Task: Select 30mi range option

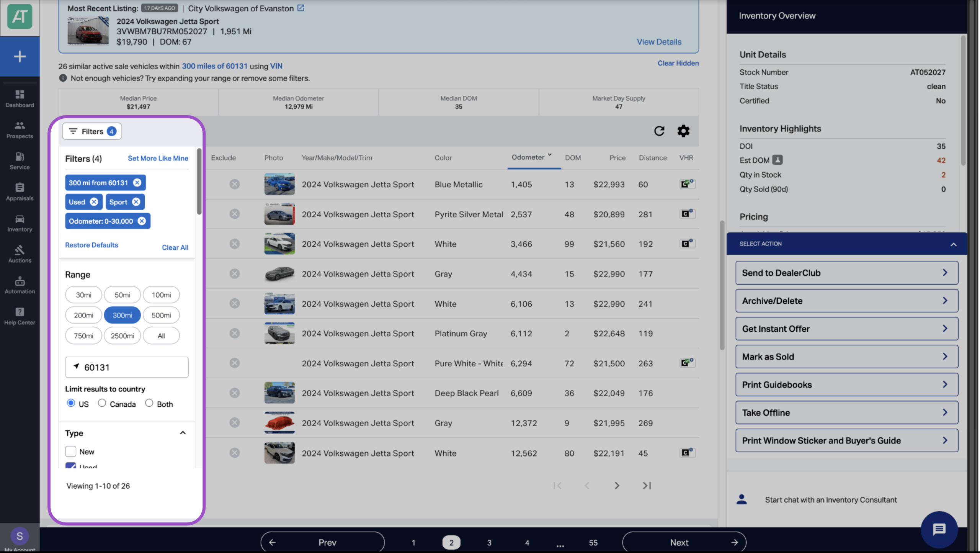Action: click(x=83, y=295)
